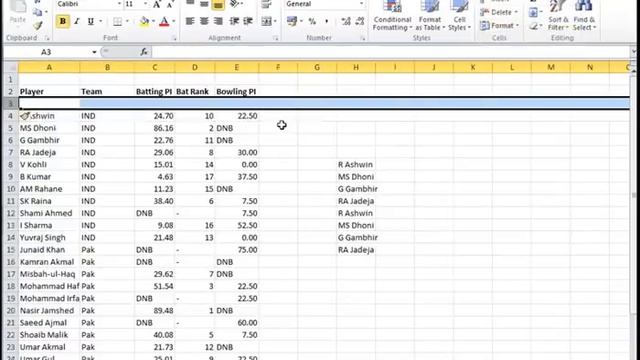This screenshot has height=360, width=640.
Task: Click the Decrease Font Size icon
Action: tap(170, 4)
